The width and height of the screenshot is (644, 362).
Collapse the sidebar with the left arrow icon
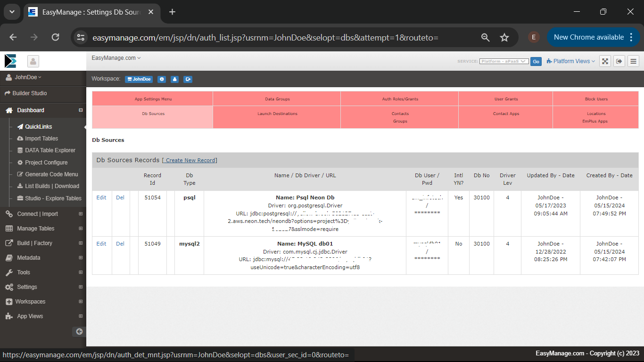tap(79, 331)
